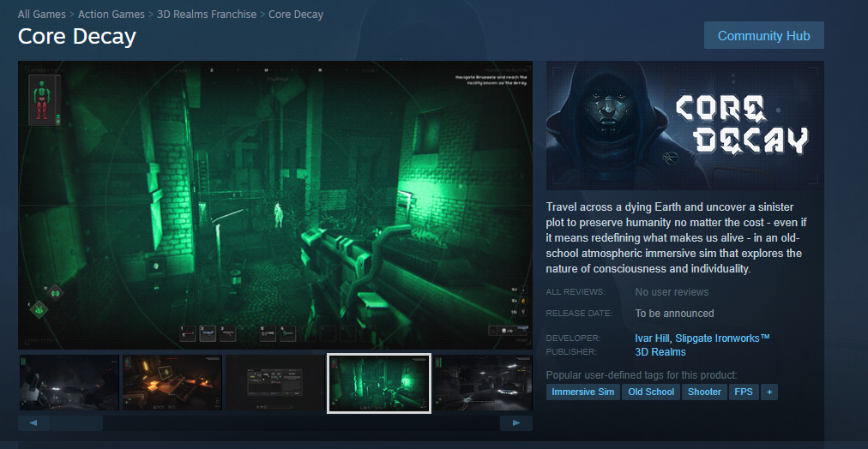Select the Immersive Sim tag
The image size is (868, 449).
pos(583,392)
